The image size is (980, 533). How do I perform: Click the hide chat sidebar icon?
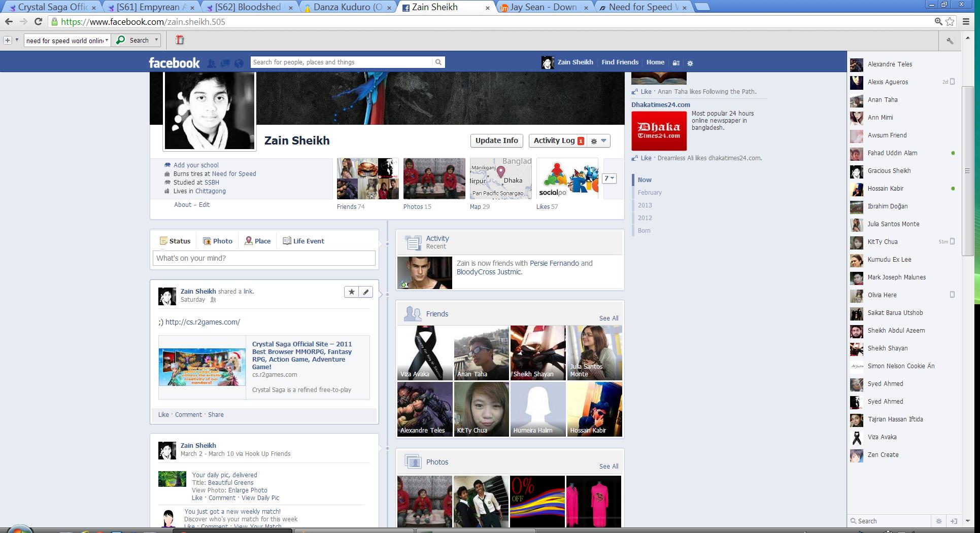coord(954,521)
